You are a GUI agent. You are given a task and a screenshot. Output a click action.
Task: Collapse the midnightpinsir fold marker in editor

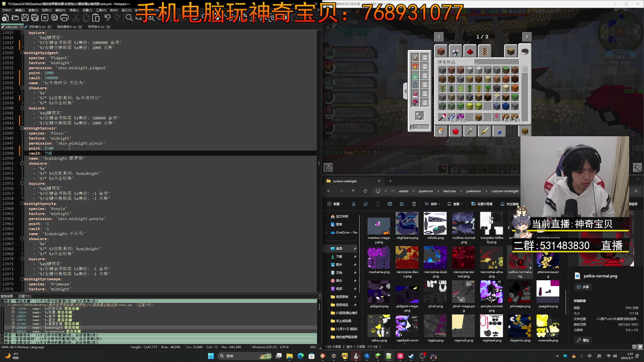[x=22, y=128]
